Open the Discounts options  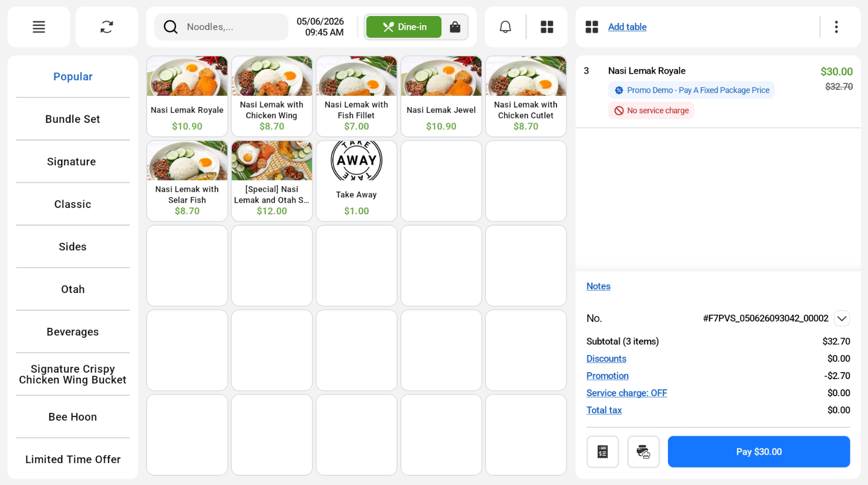[x=606, y=359]
